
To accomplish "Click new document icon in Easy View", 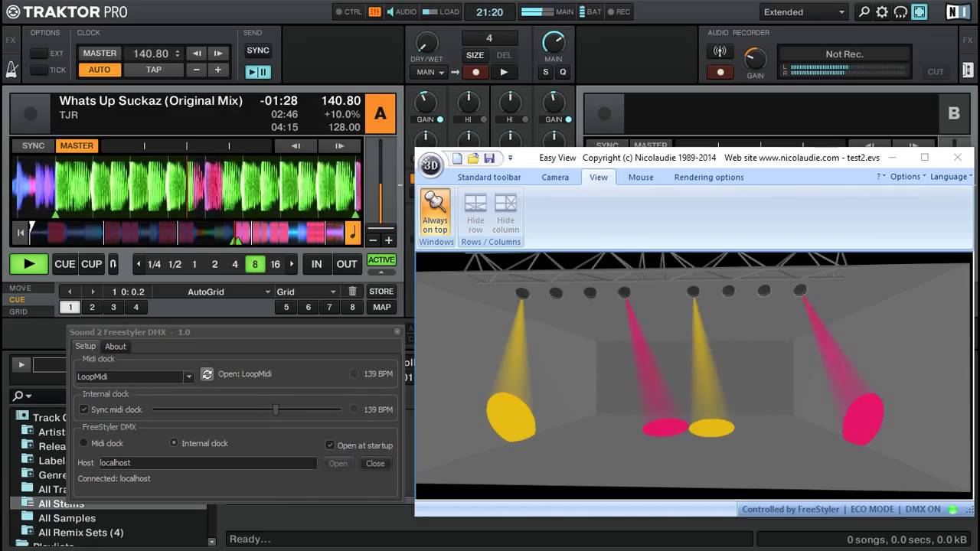I will [457, 158].
